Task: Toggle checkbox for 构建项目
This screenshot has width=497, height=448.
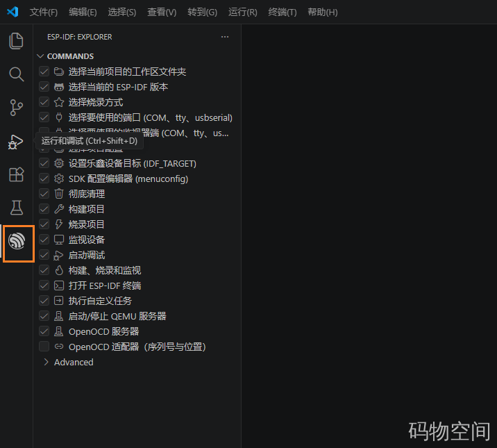Action: coord(44,209)
